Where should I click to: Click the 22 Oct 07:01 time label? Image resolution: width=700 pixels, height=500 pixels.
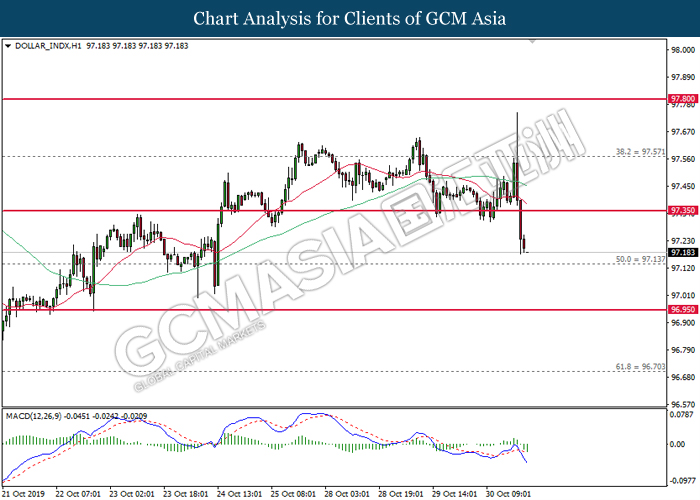tap(78, 494)
